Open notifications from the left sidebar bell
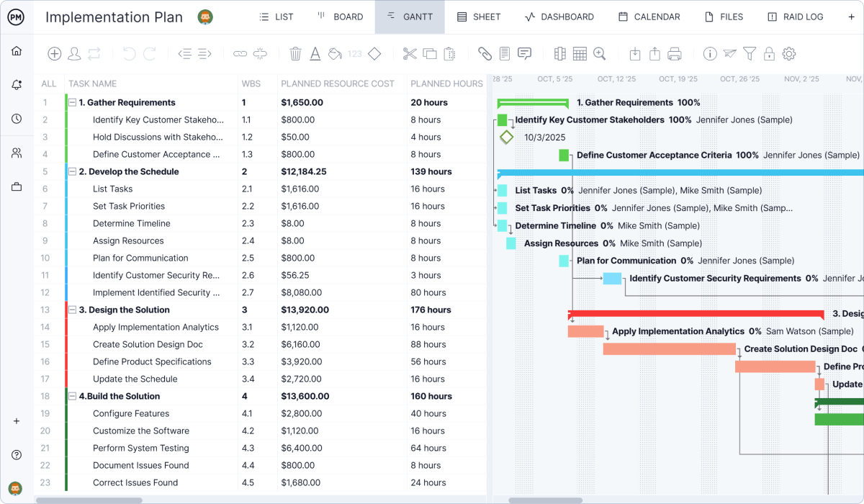Viewport: 864px width, 504px height. 16,85
